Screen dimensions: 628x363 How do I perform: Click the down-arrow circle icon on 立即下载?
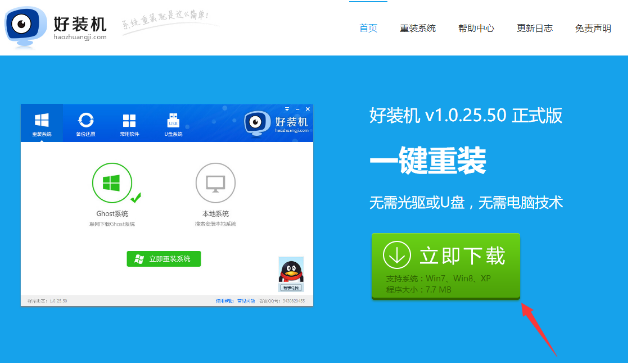(x=397, y=255)
